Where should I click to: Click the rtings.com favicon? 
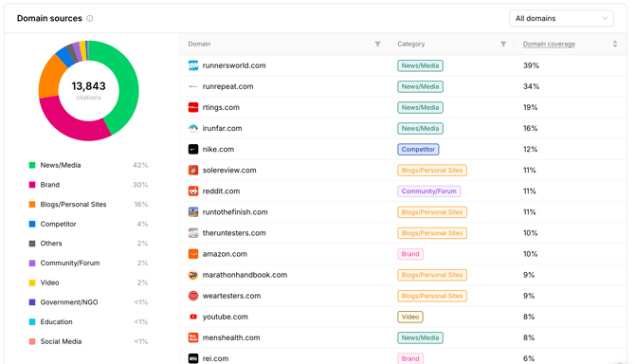[193, 107]
